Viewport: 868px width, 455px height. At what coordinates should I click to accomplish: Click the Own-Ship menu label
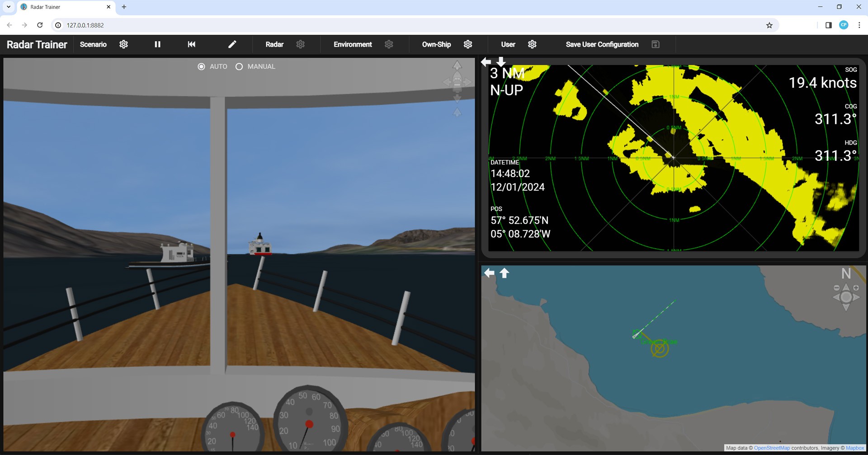point(436,44)
